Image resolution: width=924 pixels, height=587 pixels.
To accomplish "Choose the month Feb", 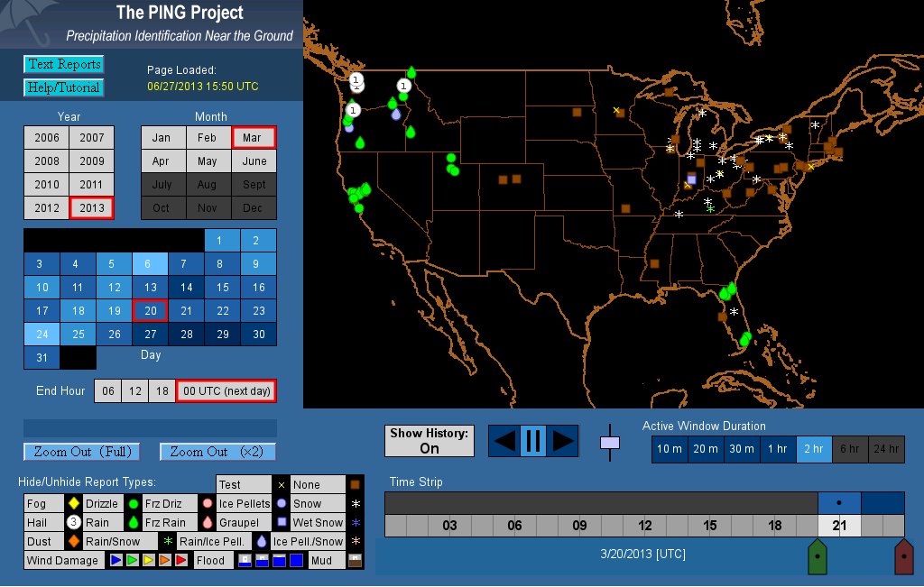I will pyautogui.click(x=208, y=138).
